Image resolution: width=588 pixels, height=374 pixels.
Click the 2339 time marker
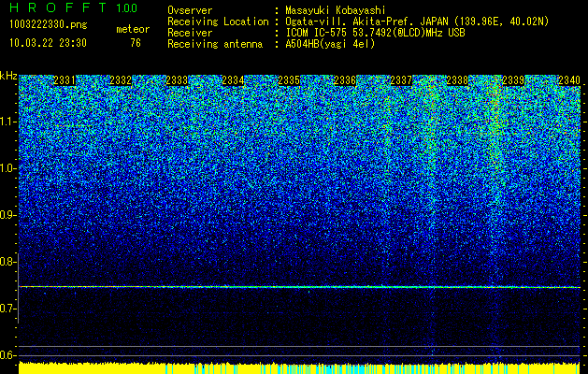(x=513, y=80)
